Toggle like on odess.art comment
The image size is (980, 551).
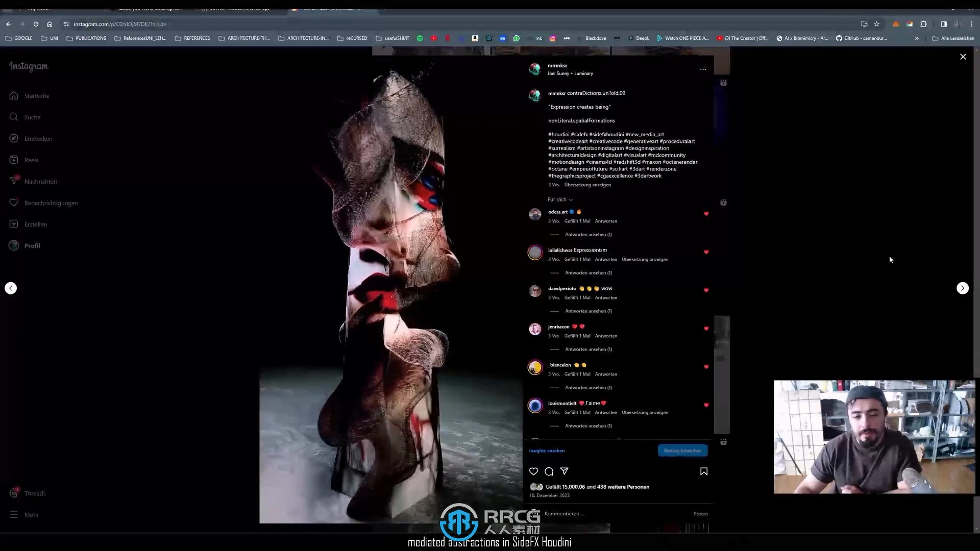pyautogui.click(x=706, y=214)
